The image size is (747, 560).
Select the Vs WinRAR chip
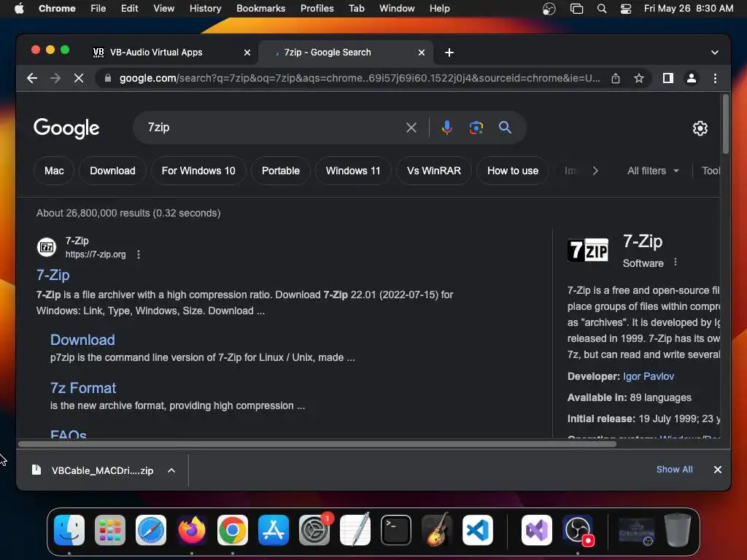click(433, 171)
